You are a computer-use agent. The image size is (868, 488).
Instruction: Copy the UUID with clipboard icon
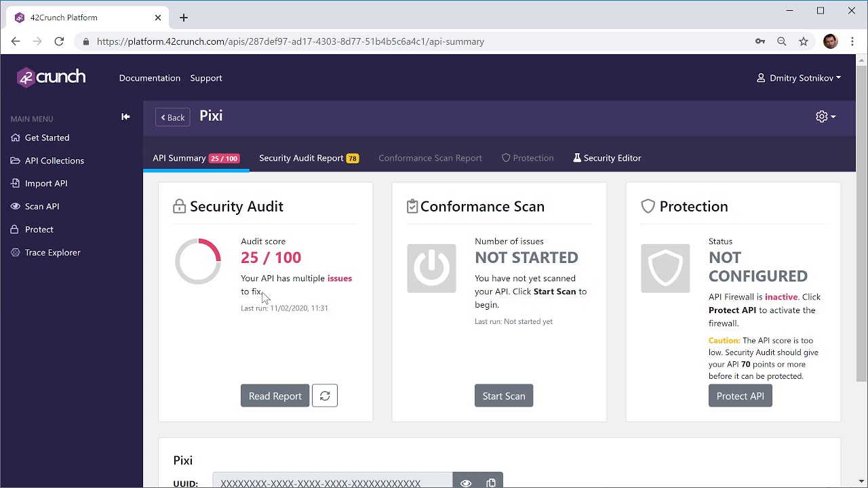pyautogui.click(x=491, y=483)
